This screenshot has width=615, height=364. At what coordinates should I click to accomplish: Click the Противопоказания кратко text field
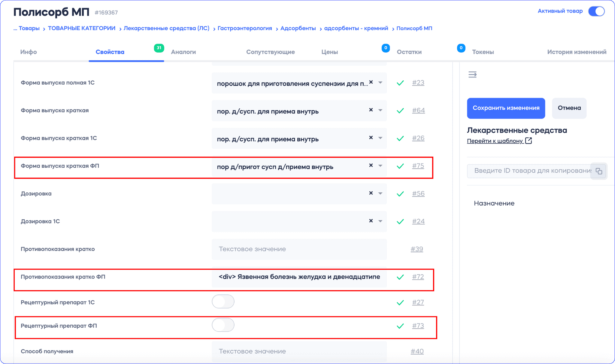(299, 249)
